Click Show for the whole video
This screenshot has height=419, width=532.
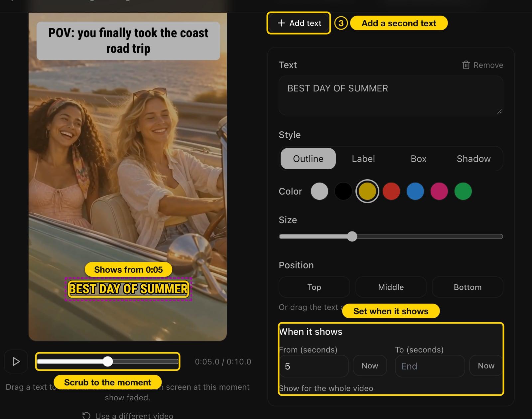pyautogui.click(x=326, y=388)
